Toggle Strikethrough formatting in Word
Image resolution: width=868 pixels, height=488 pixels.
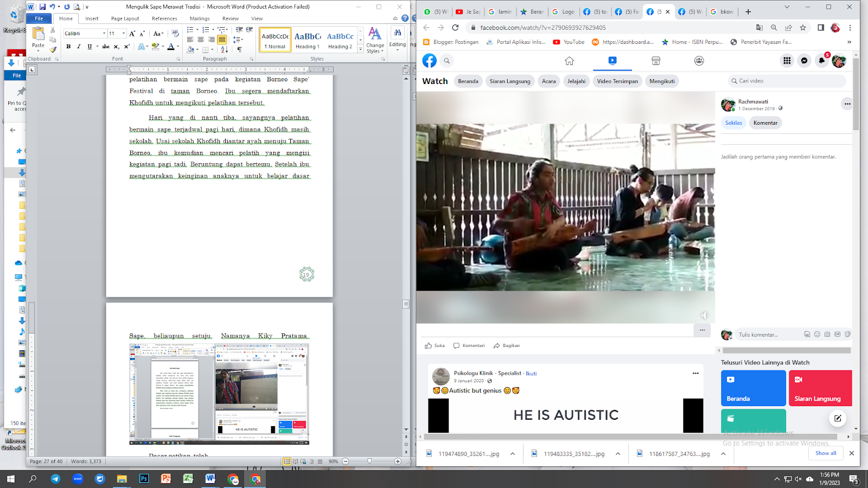click(106, 47)
